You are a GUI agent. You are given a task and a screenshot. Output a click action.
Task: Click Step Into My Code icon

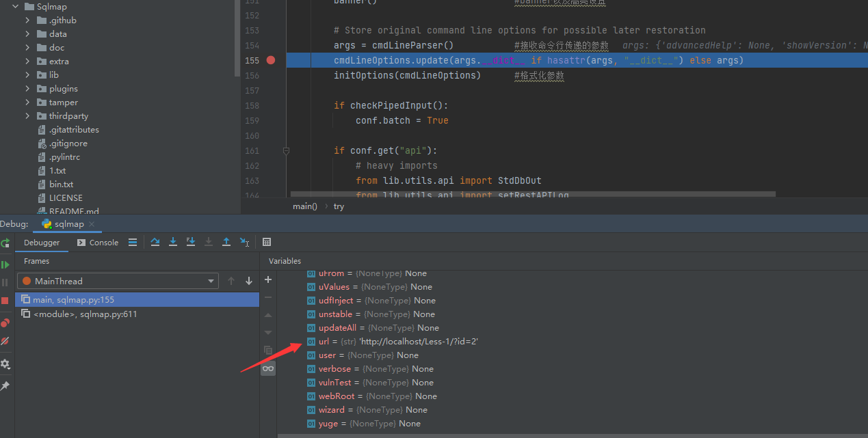click(191, 242)
